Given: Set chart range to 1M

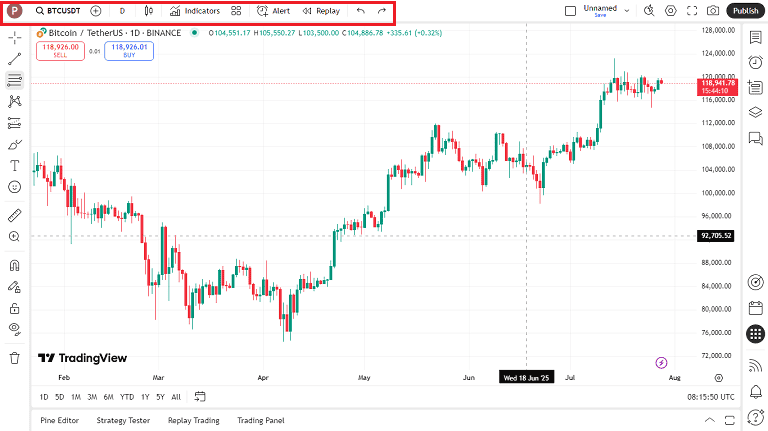Looking at the screenshot, I should pyautogui.click(x=76, y=397).
